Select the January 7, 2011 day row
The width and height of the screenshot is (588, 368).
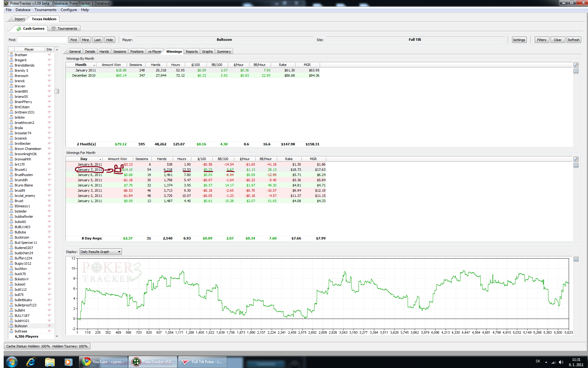(196, 170)
